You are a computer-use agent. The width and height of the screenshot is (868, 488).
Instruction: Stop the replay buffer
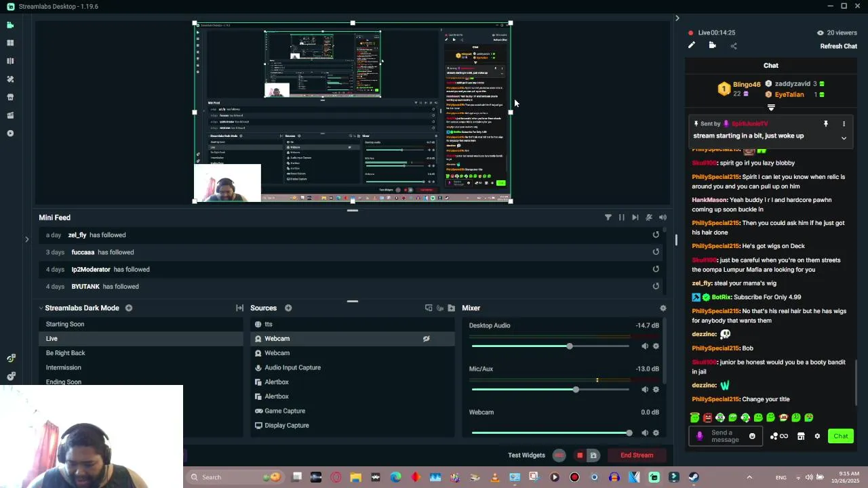[x=580, y=455]
